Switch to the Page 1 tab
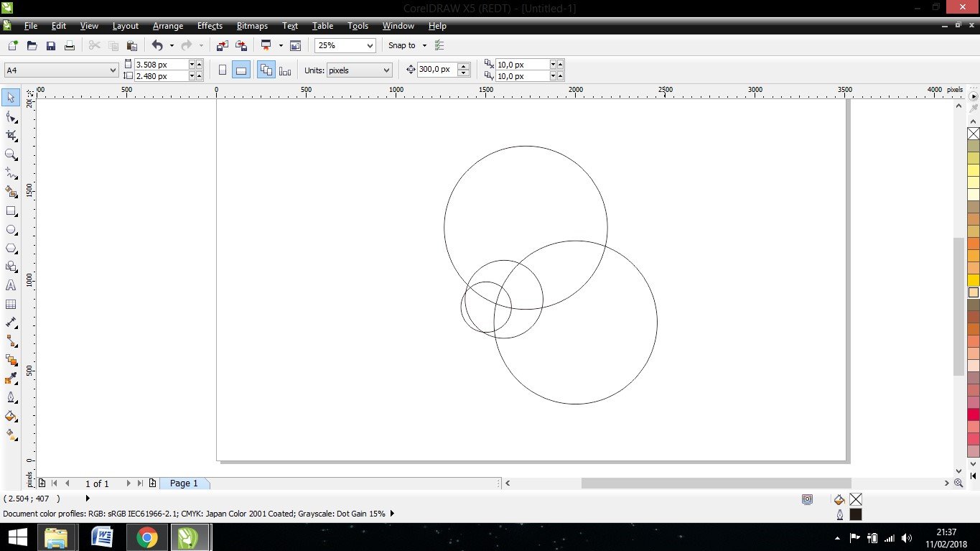 tap(185, 483)
